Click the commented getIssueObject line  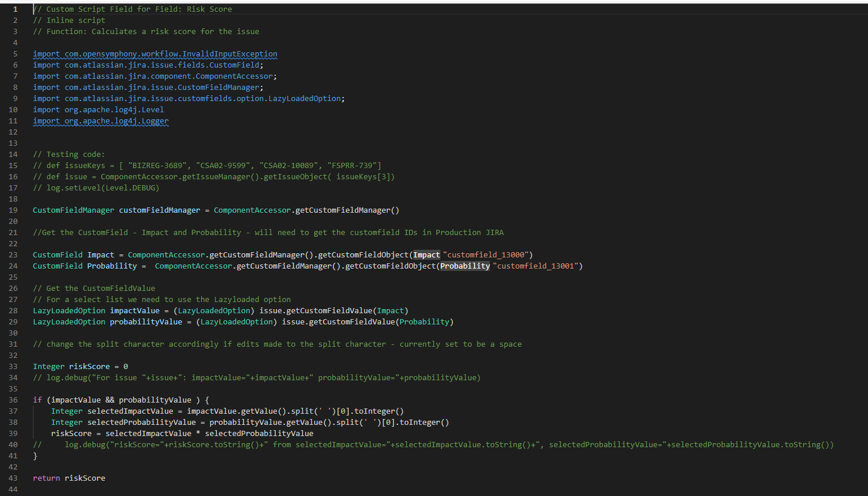click(214, 177)
